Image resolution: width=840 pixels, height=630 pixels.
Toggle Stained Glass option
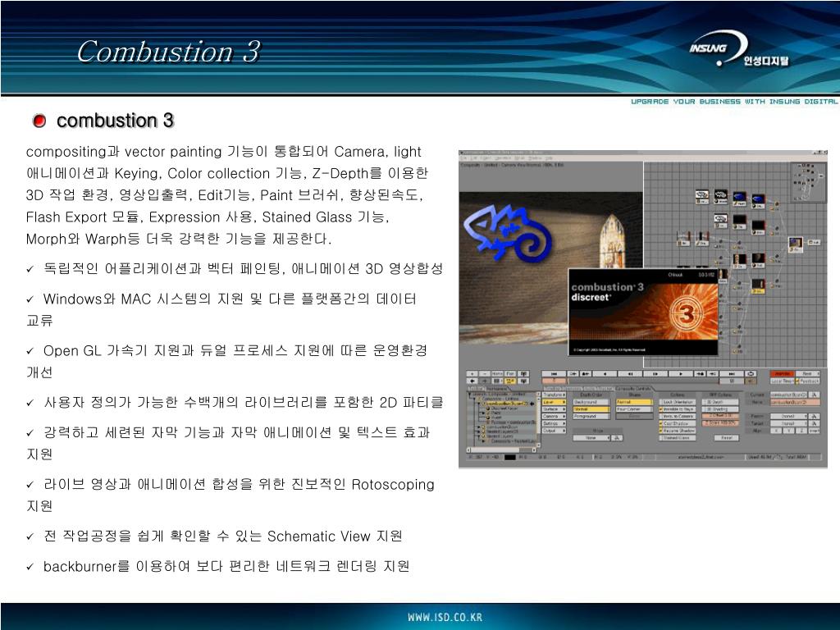[678, 438]
